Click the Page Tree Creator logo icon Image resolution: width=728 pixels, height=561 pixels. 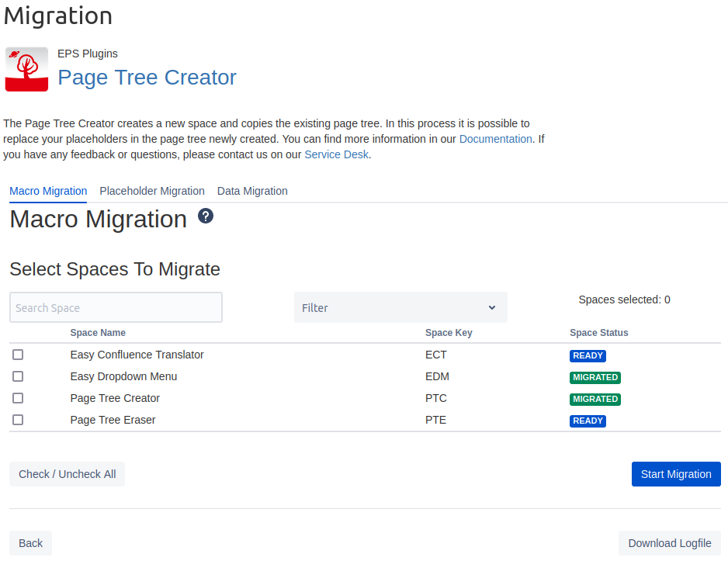pos(26,69)
